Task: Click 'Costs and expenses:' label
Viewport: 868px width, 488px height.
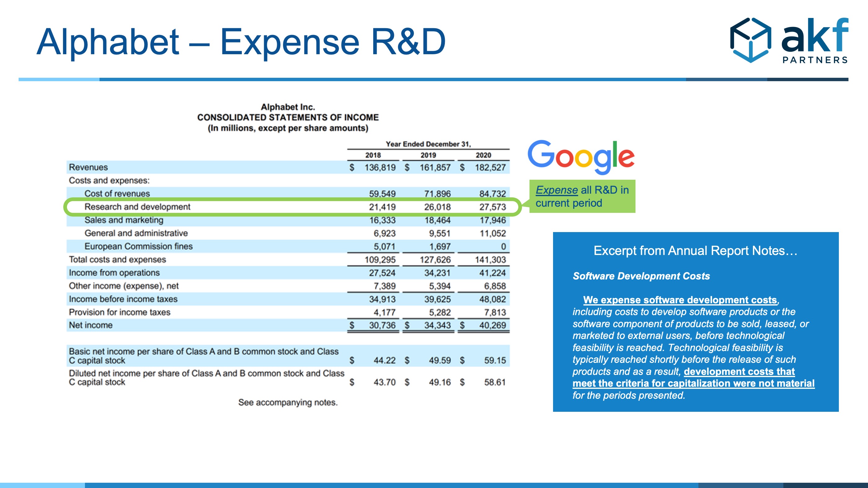Action: [x=109, y=180]
